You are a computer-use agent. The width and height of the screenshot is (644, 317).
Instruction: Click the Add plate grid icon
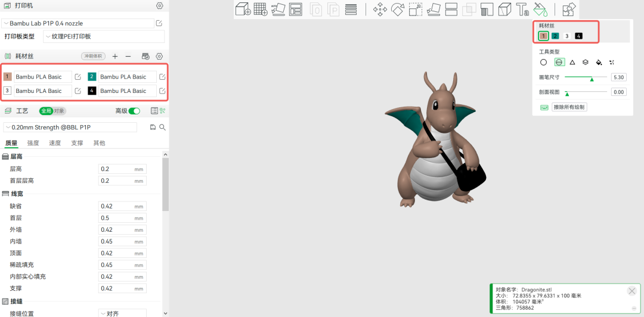click(x=261, y=9)
